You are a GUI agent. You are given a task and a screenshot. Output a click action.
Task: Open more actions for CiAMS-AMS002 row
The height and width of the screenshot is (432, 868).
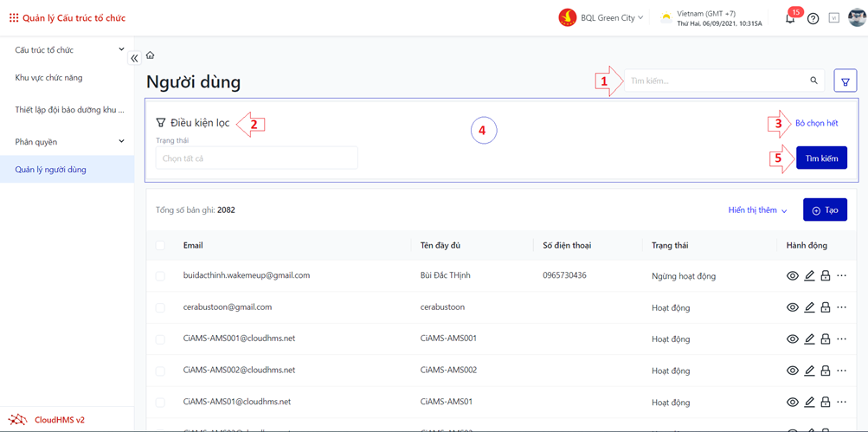[842, 371]
